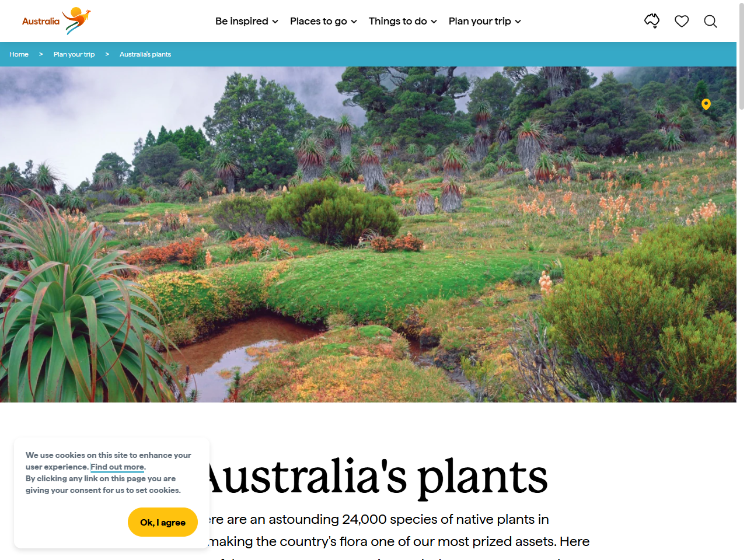Expand the Plan your trip navigation menu

pos(480,21)
